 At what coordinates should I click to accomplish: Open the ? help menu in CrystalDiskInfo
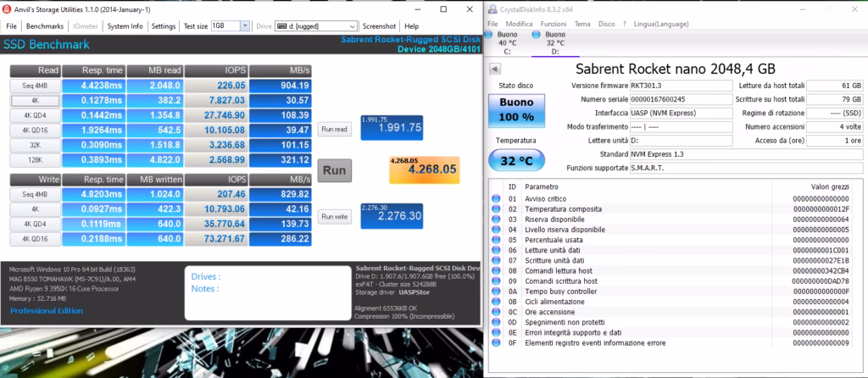click(625, 24)
